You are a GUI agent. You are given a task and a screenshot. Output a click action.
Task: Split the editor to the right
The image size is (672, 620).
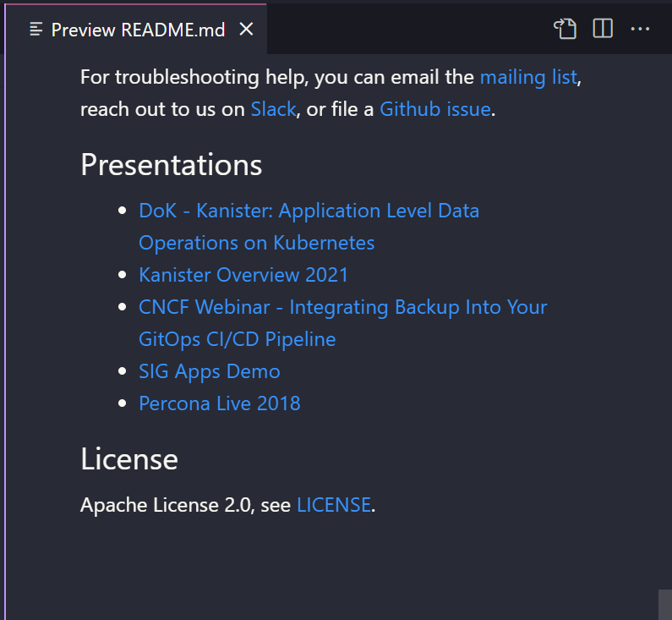[x=603, y=29]
